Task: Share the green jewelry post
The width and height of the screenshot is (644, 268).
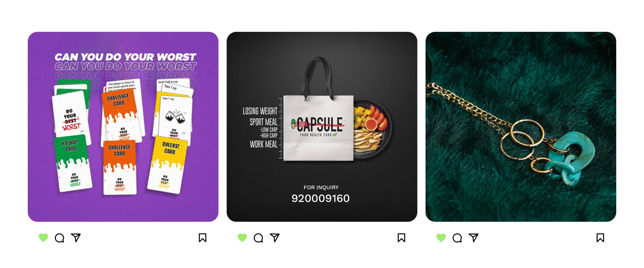Action: pos(473,238)
